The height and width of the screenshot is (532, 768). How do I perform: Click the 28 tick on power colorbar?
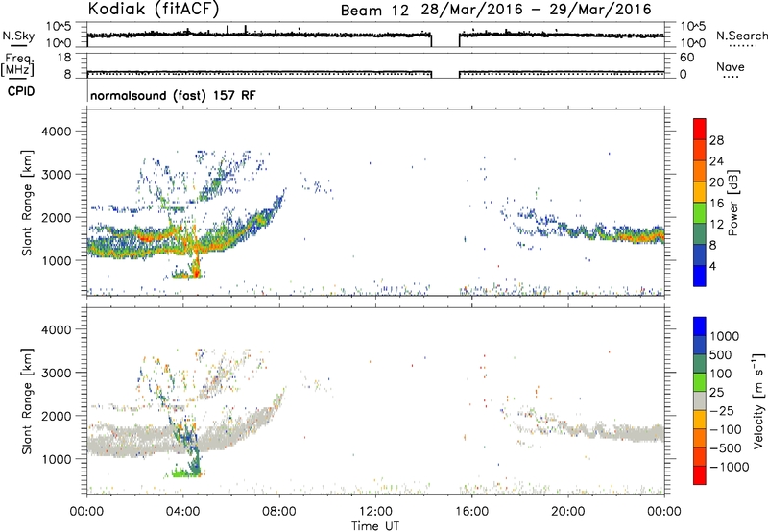coord(716,140)
